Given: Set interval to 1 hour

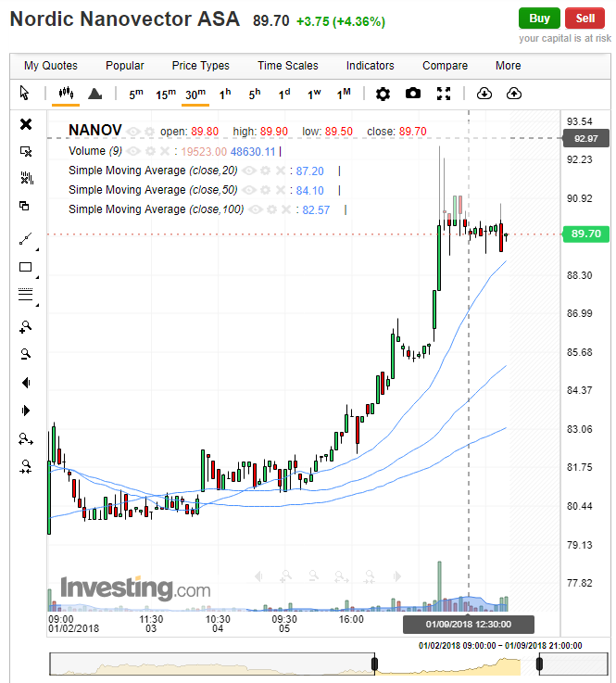Looking at the screenshot, I should (225, 94).
